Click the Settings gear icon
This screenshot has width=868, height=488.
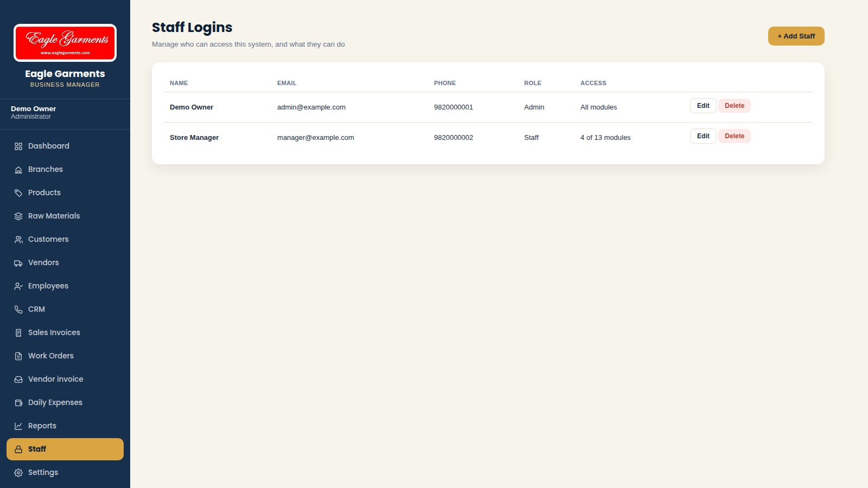click(x=18, y=473)
